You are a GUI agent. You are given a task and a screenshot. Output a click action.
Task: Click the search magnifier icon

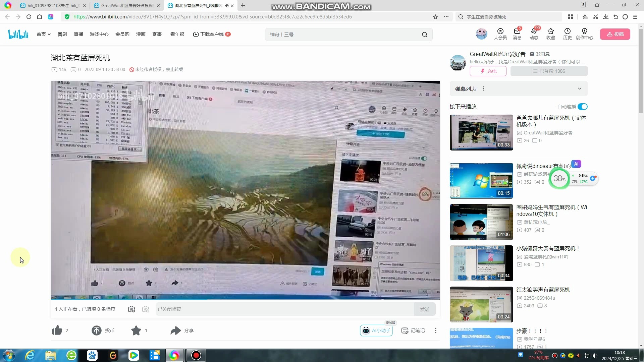(x=425, y=35)
